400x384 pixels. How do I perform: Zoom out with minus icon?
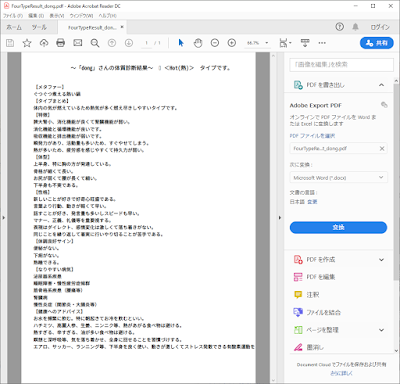click(x=215, y=43)
